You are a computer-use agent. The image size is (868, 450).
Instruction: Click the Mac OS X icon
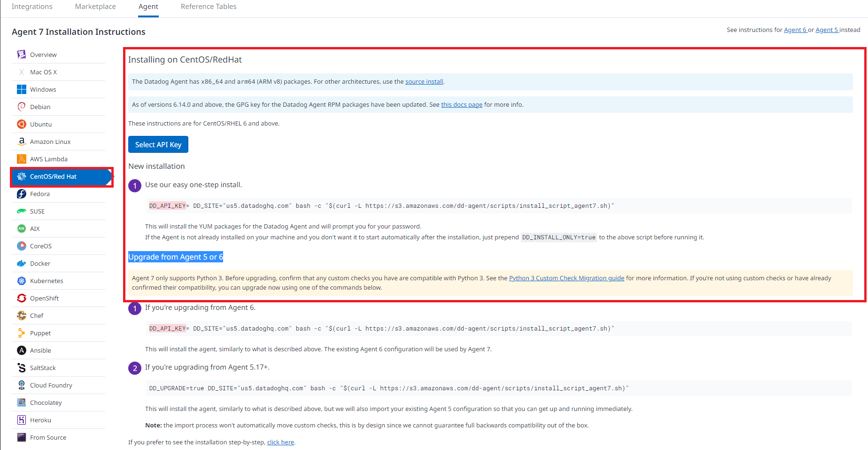[x=22, y=72]
